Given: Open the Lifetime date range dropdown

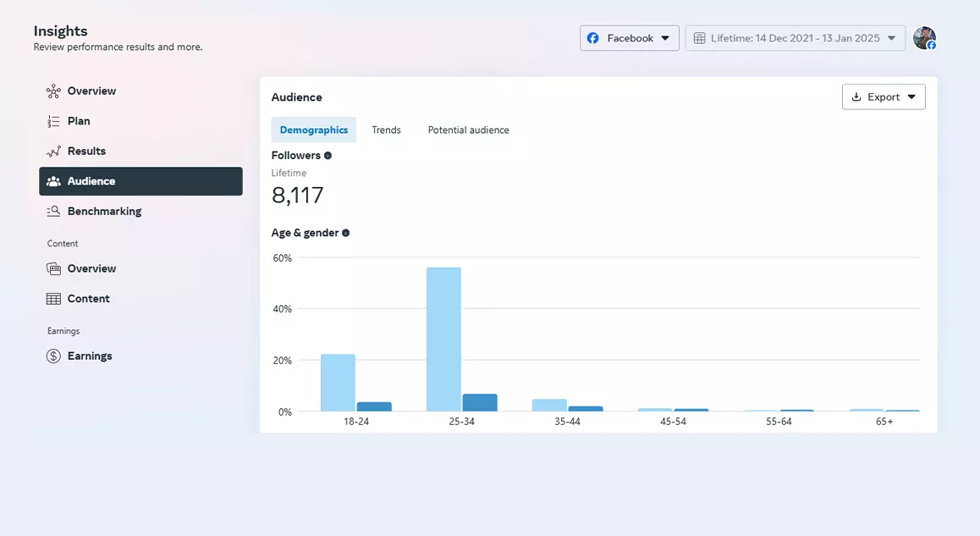Looking at the screenshot, I should pyautogui.click(x=795, y=38).
